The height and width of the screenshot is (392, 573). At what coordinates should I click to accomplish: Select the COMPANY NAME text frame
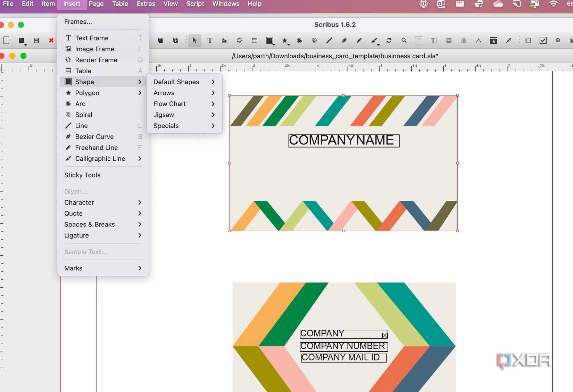point(343,141)
